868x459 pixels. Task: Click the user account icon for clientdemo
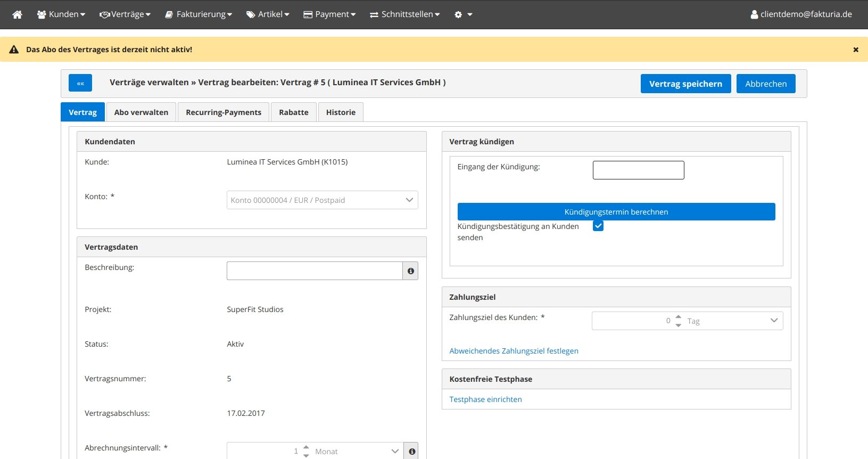tap(754, 14)
